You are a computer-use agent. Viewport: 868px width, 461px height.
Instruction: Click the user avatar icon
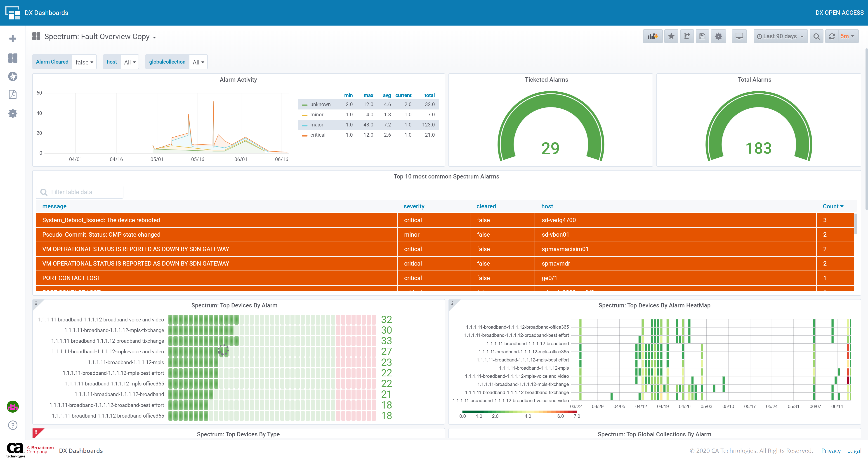(13, 407)
